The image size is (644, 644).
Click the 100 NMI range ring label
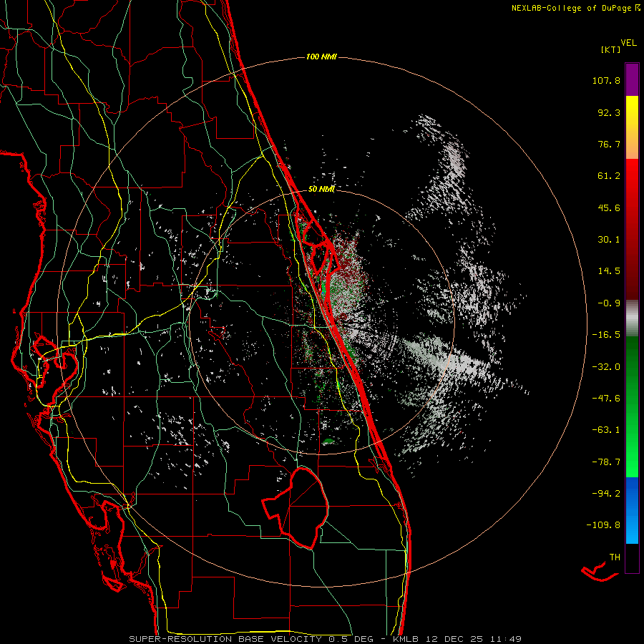[x=321, y=57]
